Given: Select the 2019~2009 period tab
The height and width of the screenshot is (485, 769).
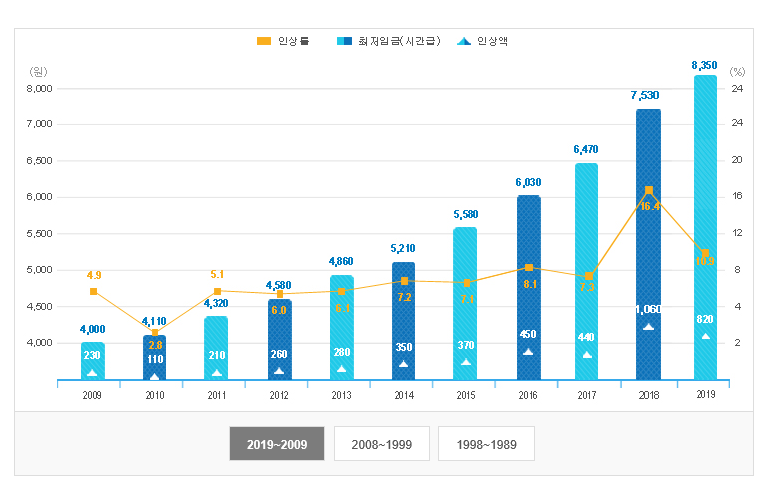Looking at the screenshot, I should click(277, 444).
